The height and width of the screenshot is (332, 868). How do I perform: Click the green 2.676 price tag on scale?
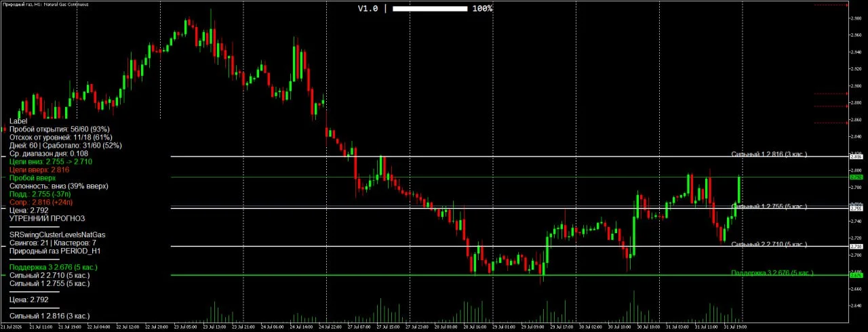[856, 275]
